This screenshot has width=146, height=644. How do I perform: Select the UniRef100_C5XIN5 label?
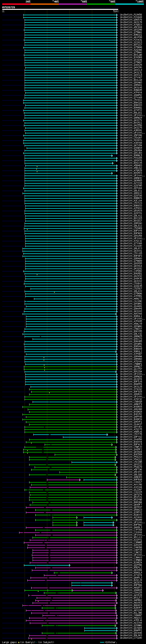pos(131,462)
